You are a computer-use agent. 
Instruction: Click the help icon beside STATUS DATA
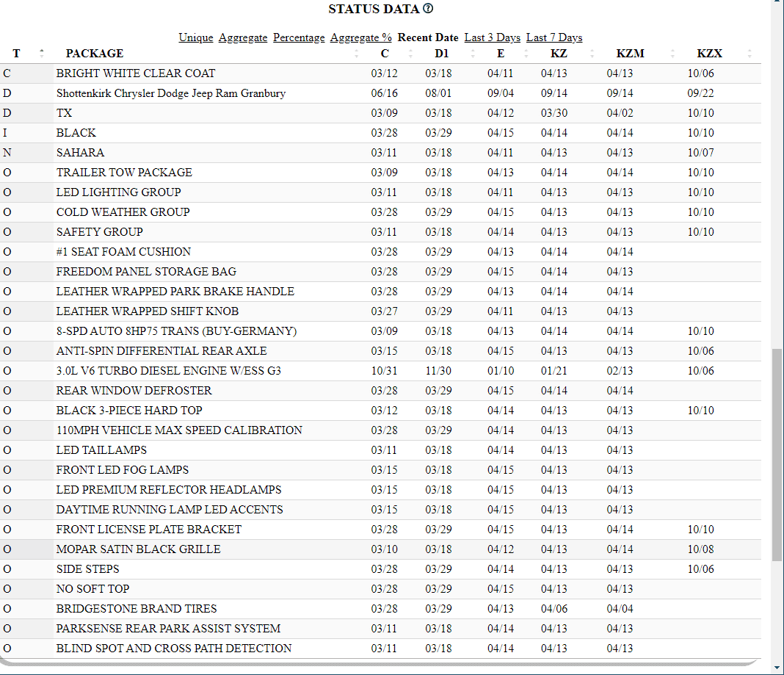coord(428,9)
